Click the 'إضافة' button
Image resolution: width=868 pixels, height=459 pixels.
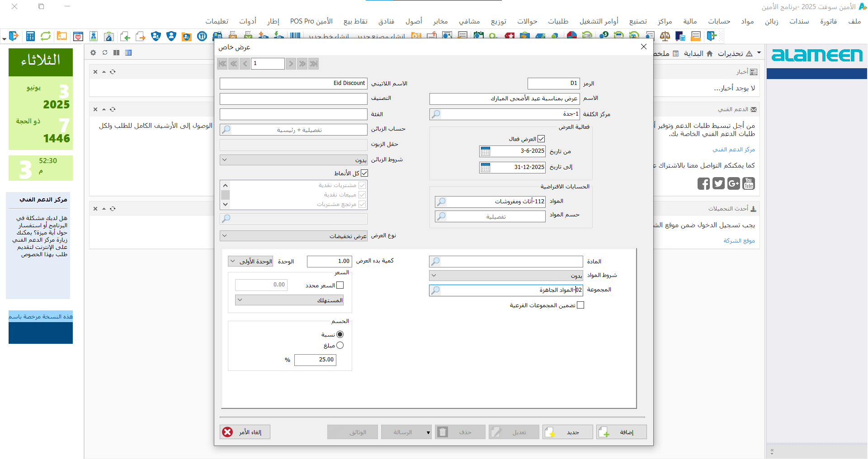pos(621,432)
